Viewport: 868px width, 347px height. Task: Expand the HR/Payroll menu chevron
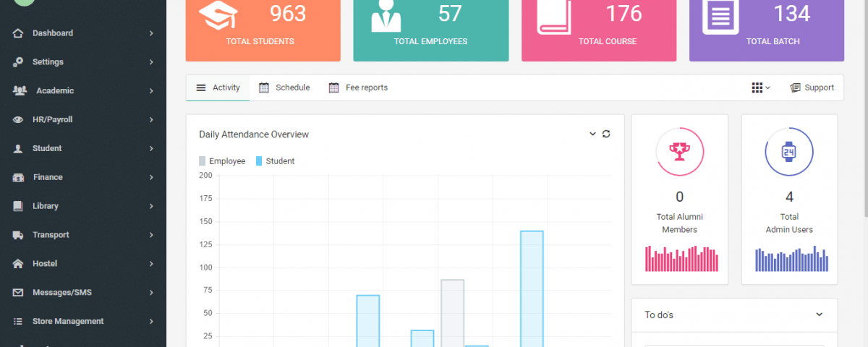tap(151, 120)
